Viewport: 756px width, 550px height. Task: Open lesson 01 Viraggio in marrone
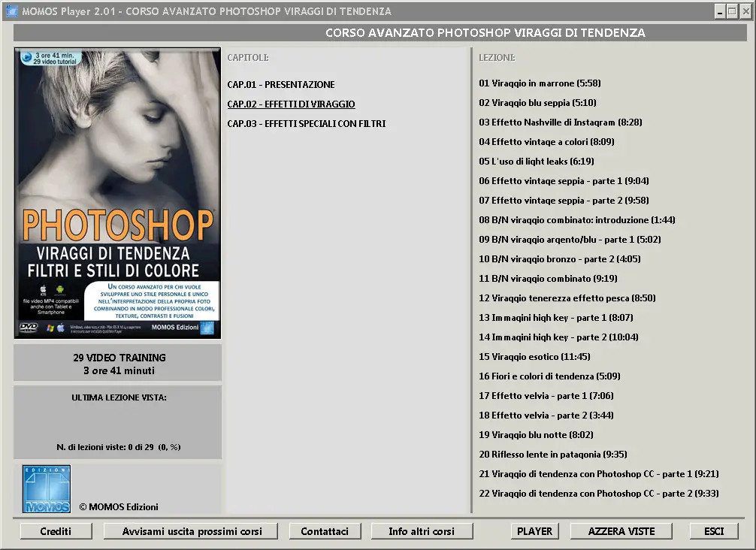(x=540, y=83)
